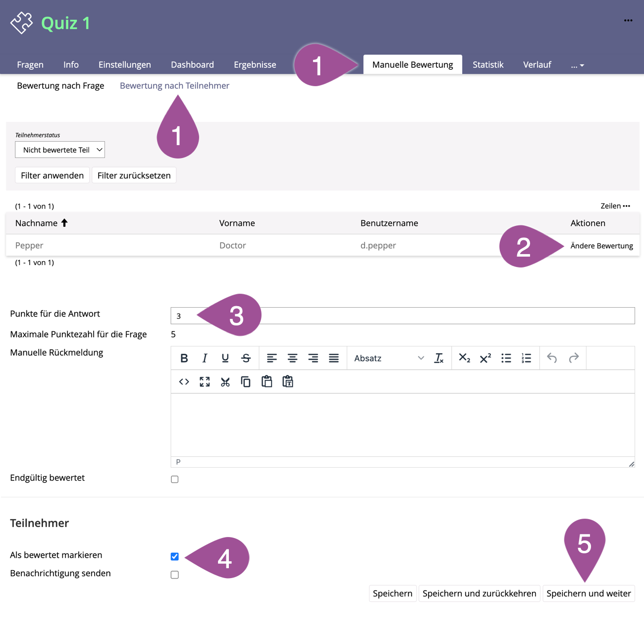Check the 'Endgültig bewertet' checkbox

coord(175,479)
